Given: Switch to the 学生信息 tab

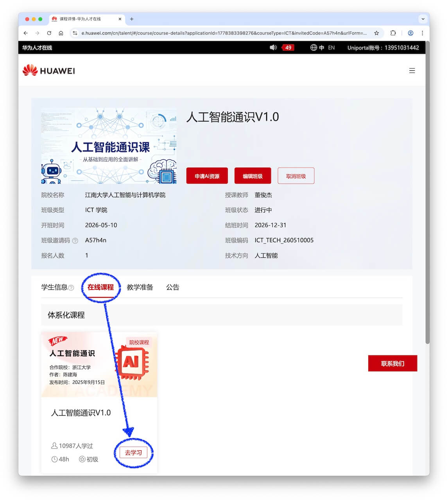Looking at the screenshot, I should coord(54,287).
